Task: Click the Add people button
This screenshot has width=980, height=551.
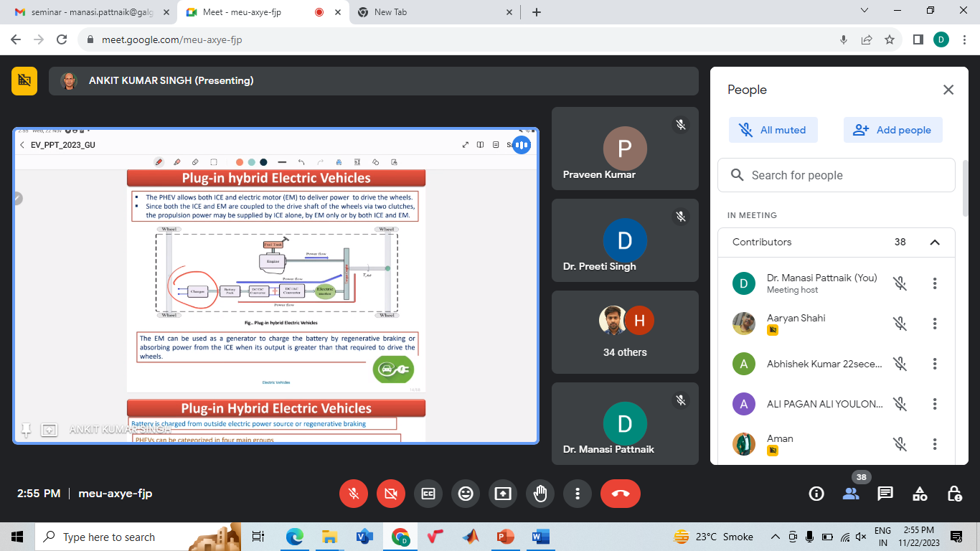Action: pyautogui.click(x=892, y=130)
